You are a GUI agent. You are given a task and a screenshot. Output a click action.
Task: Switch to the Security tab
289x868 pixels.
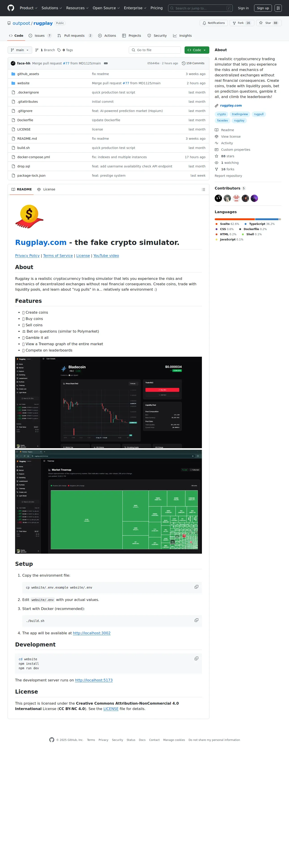click(x=157, y=36)
